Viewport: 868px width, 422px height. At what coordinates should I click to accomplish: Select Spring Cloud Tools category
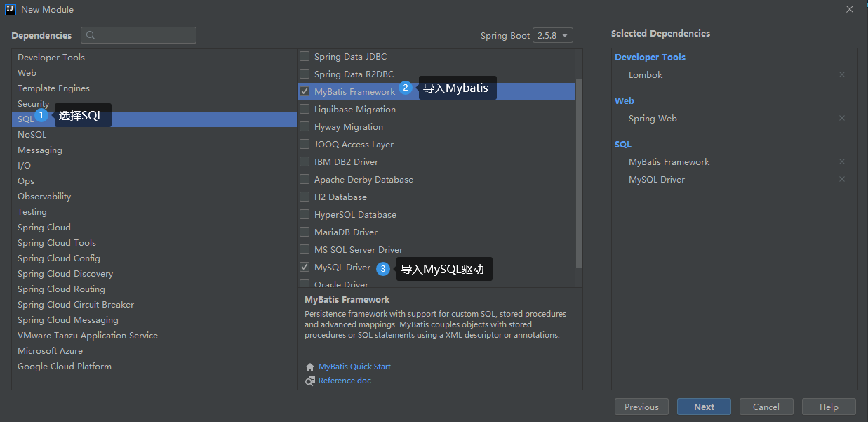tap(154, 243)
